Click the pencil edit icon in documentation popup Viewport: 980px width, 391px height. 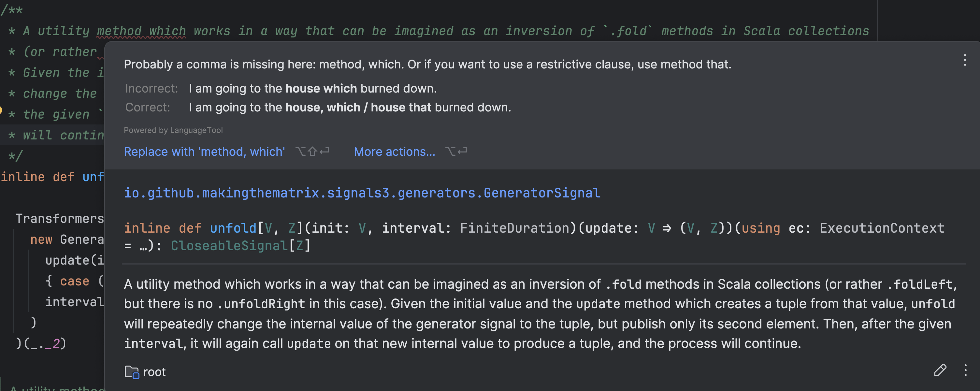click(940, 370)
